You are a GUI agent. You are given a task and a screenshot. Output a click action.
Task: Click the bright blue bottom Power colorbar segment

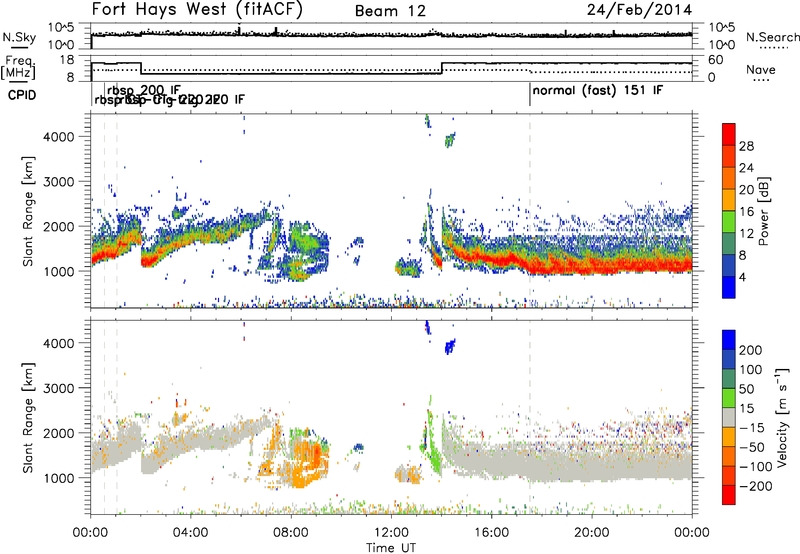[x=729, y=288]
